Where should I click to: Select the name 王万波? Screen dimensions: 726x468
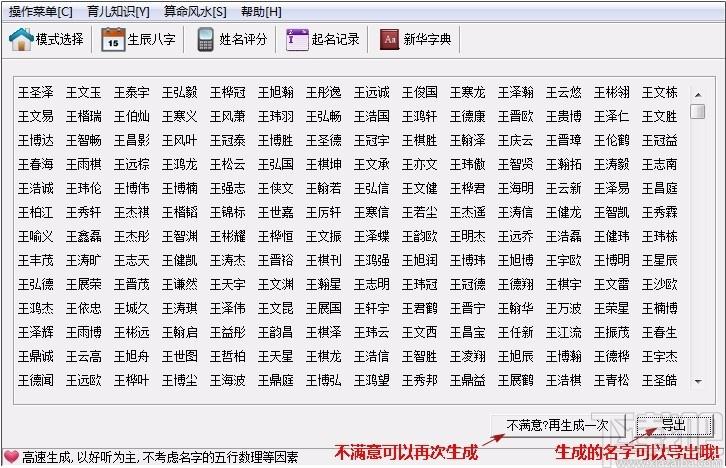[x=563, y=308]
